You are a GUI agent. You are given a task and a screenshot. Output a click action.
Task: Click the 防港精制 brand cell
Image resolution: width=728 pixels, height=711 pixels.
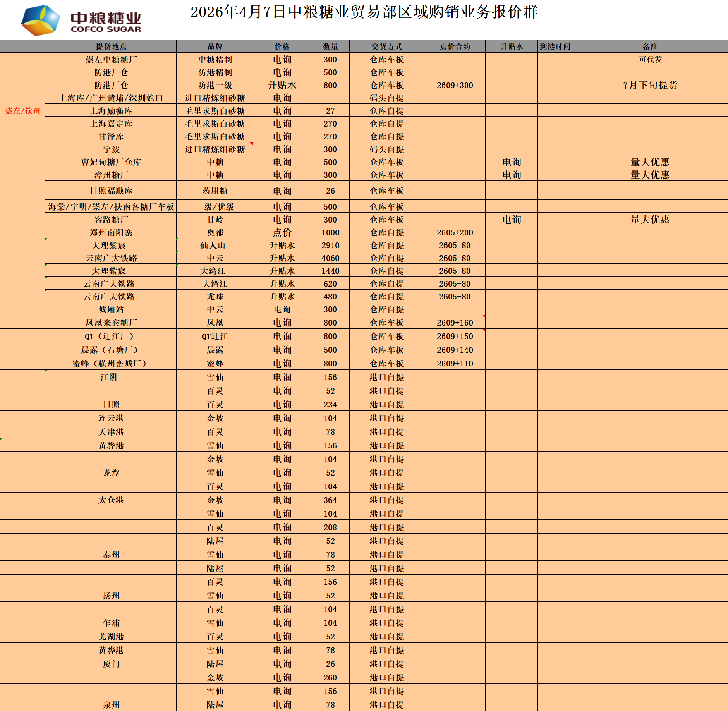point(215,72)
